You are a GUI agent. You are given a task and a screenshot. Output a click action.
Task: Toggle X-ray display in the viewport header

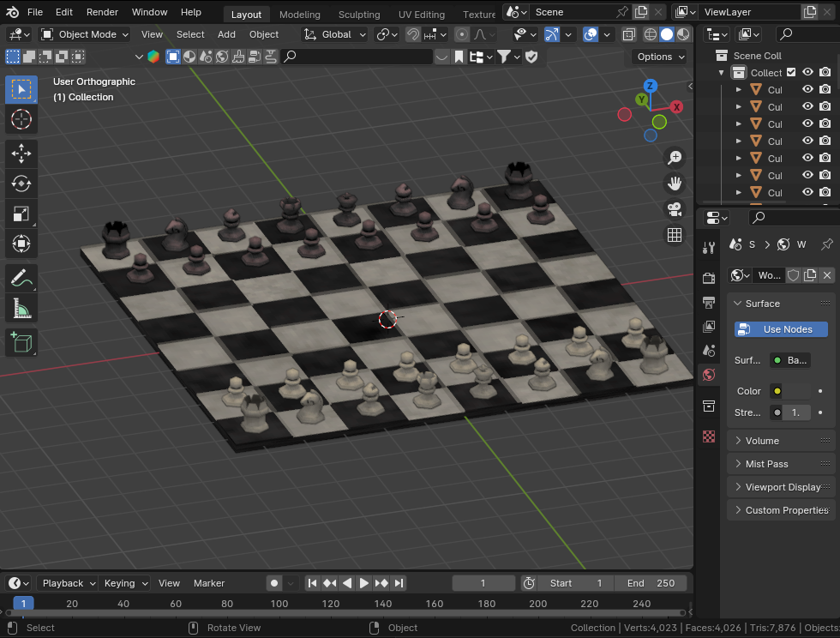coord(627,34)
